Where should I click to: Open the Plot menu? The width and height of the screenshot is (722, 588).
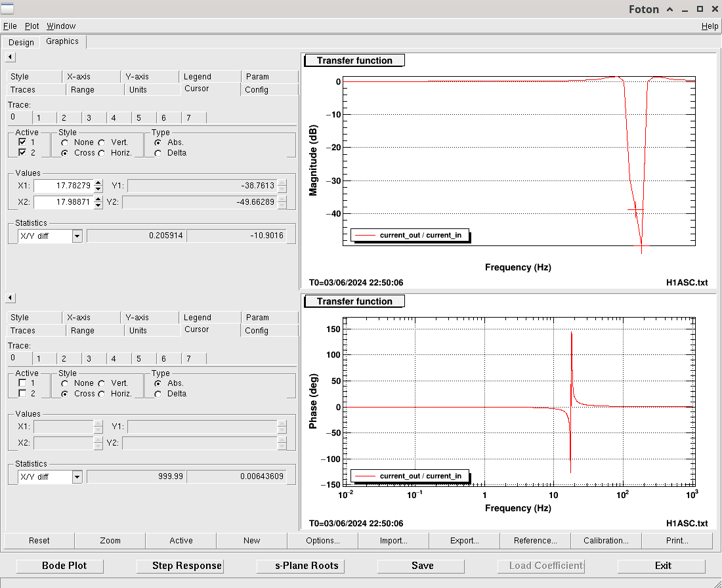[32, 26]
